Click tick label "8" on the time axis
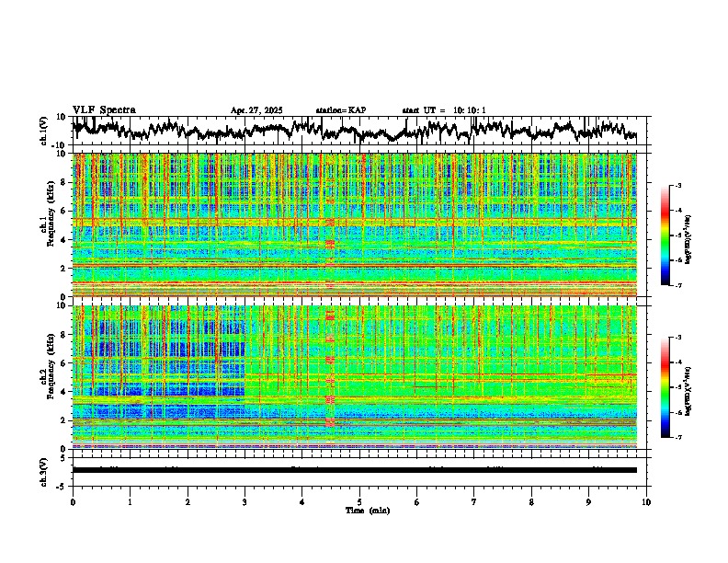 (x=531, y=502)
